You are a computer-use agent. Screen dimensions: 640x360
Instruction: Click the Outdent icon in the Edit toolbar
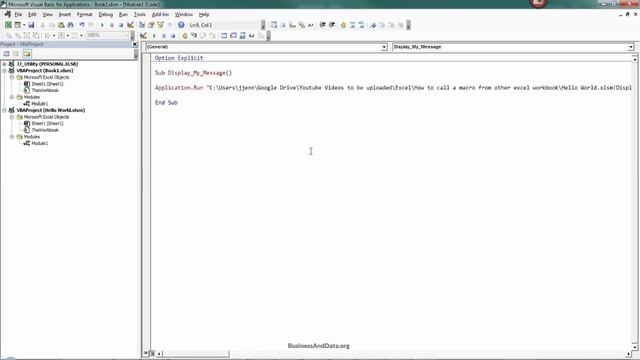point(332,25)
